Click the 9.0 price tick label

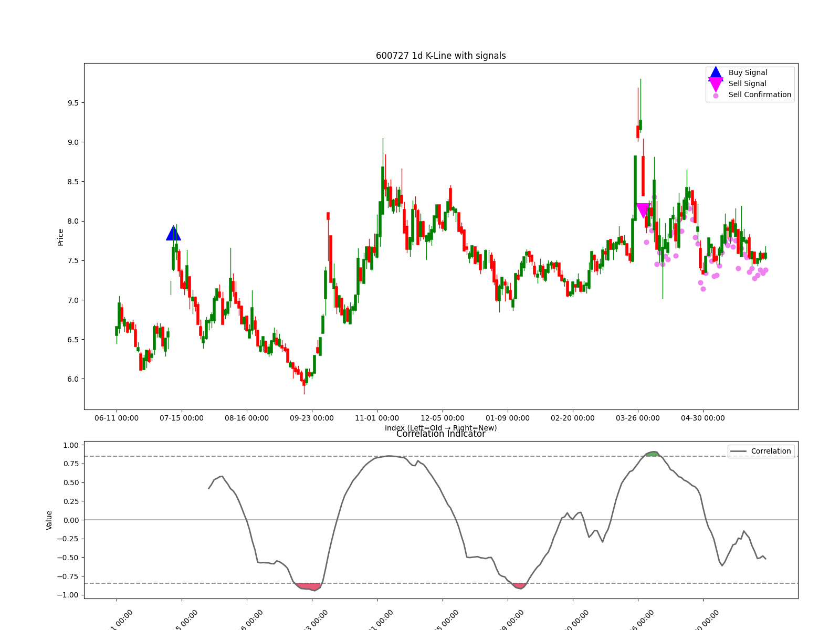[x=73, y=142]
